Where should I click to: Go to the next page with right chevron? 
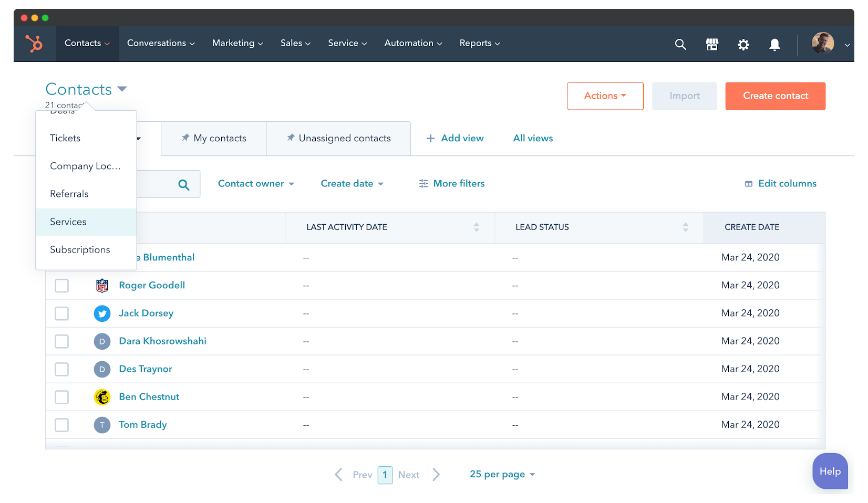pos(436,475)
